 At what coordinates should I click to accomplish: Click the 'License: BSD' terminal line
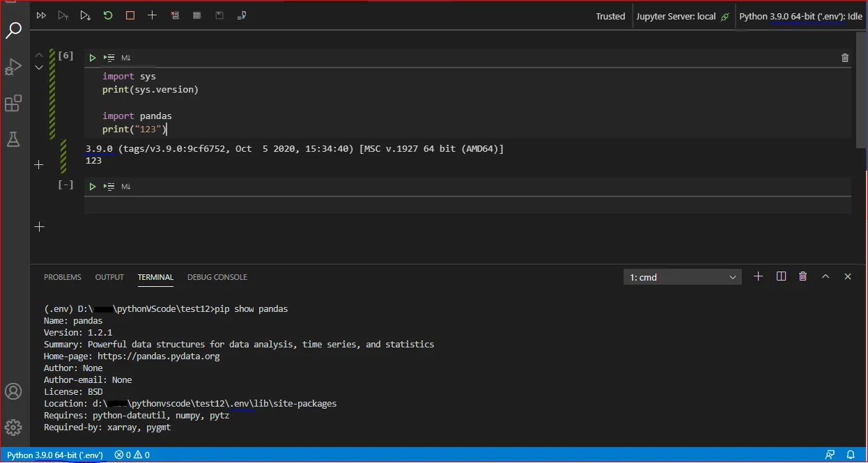[73, 391]
